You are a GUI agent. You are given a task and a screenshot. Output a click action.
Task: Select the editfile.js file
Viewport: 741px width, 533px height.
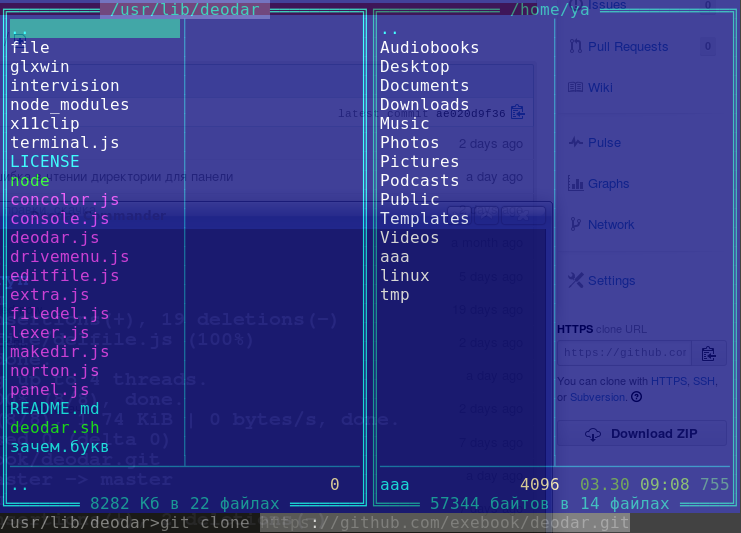point(65,275)
